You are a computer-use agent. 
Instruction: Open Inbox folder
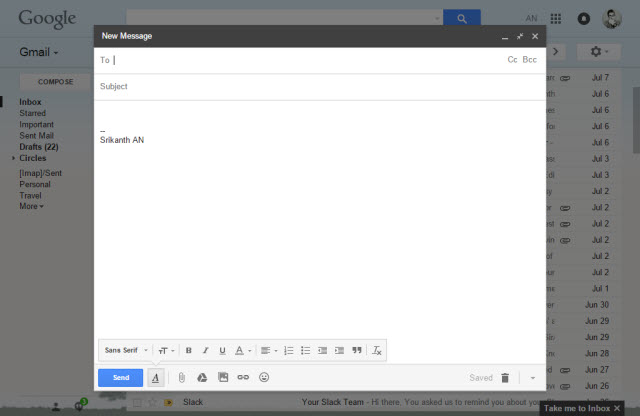[x=30, y=102]
